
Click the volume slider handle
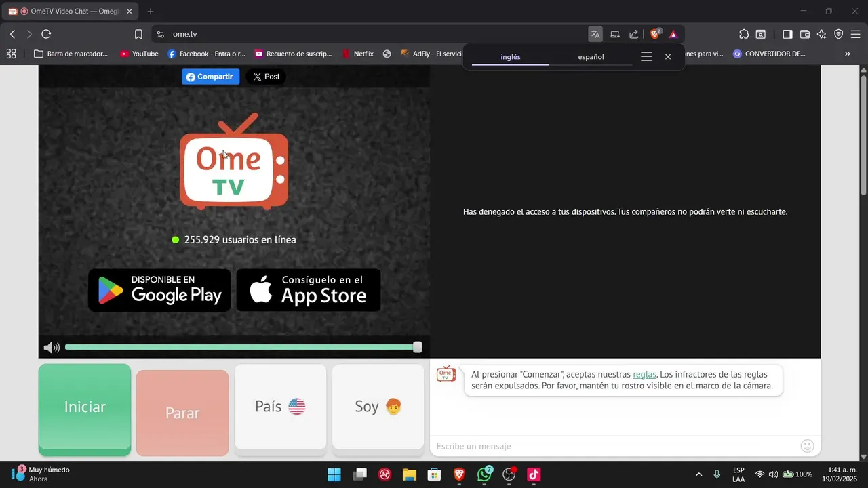[417, 347]
